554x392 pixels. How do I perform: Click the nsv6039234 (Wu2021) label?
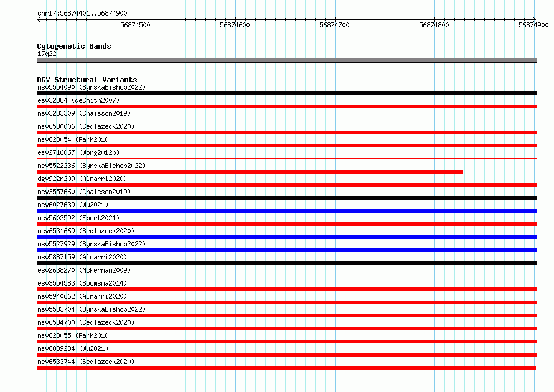tap(73, 348)
